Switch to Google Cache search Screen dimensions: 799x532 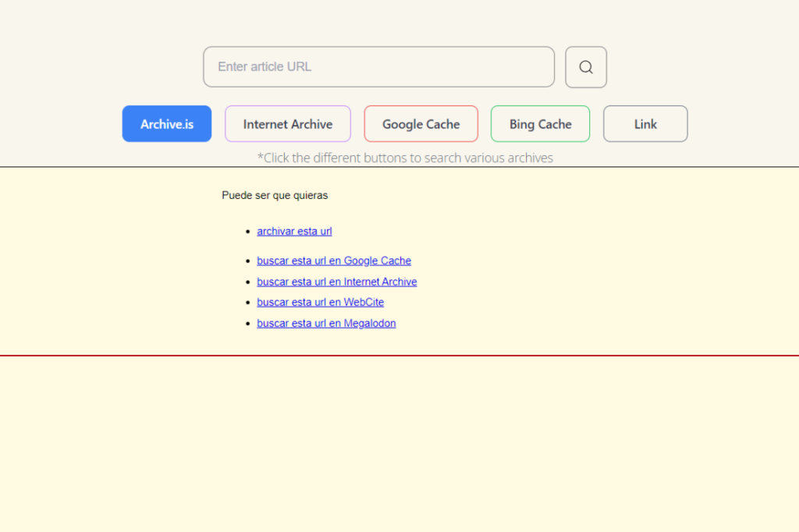point(421,124)
